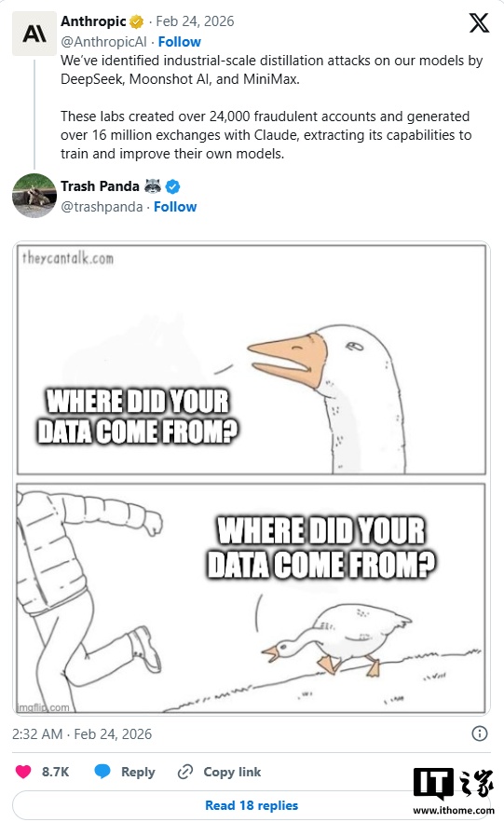Read 18 replies button
Image resolution: width=504 pixels, height=822 pixels.
tap(252, 805)
